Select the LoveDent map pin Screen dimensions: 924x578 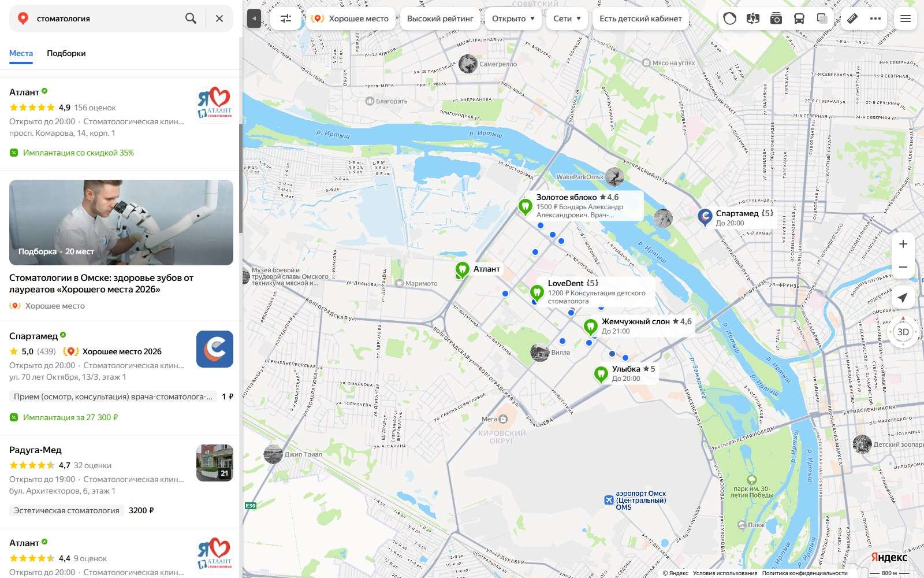point(537,292)
